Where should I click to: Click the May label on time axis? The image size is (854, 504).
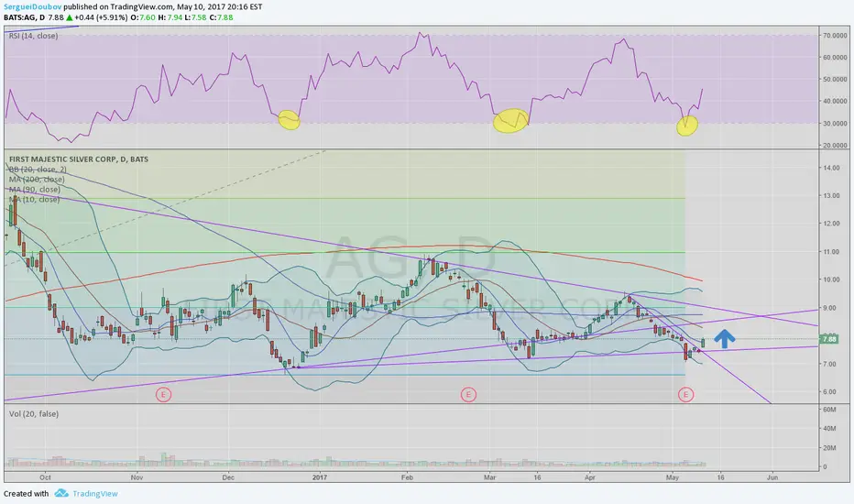[673, 477]
